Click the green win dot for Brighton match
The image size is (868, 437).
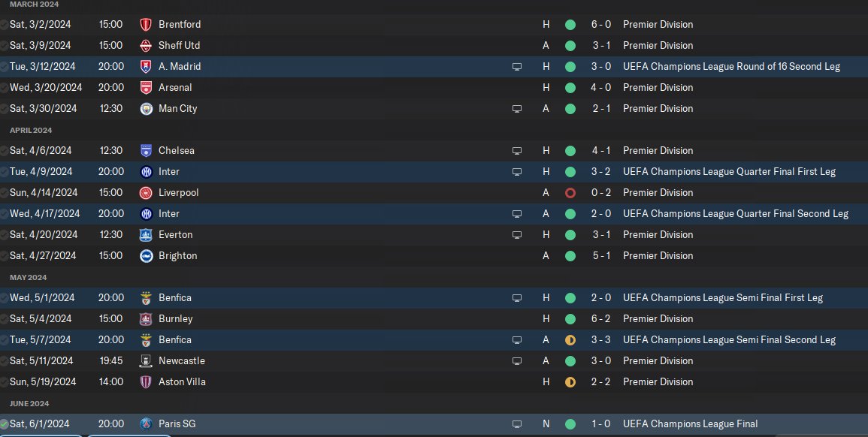(570, 256)
